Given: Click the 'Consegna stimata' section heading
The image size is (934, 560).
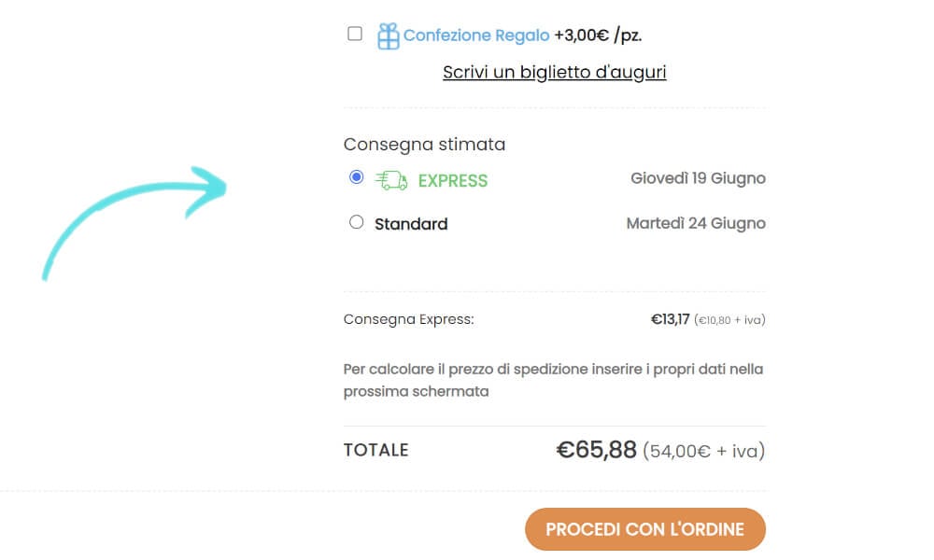Looking at the screenshot, I should [x=424, y=144].
